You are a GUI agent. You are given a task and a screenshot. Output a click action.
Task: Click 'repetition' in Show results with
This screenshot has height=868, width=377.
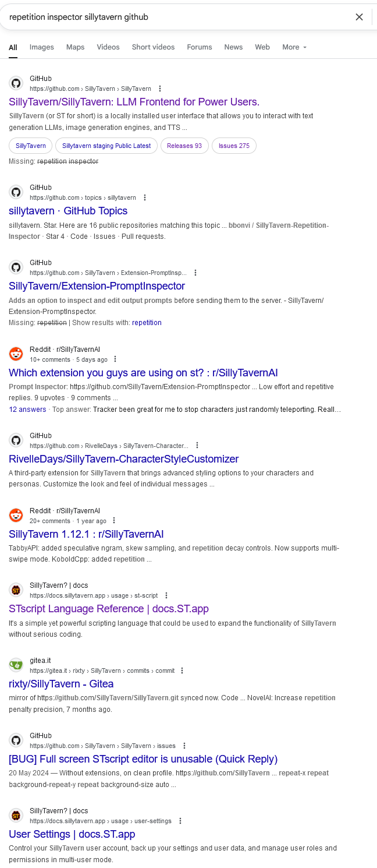coord(147,322)
